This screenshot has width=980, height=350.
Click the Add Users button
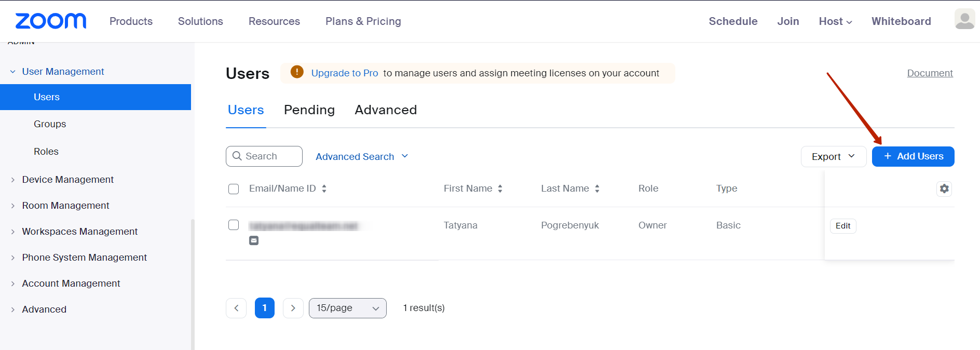913,156
